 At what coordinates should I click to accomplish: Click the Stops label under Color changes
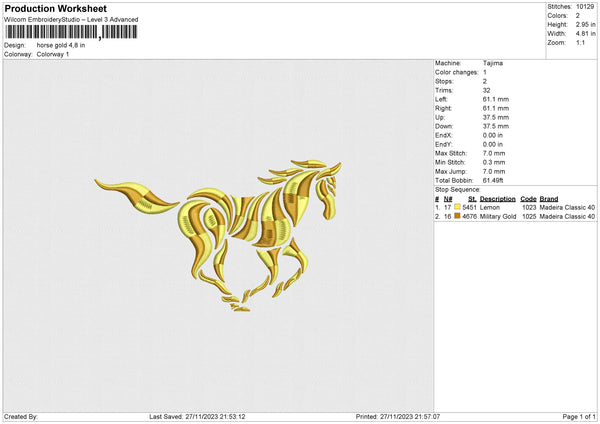[x=444, y=81]
